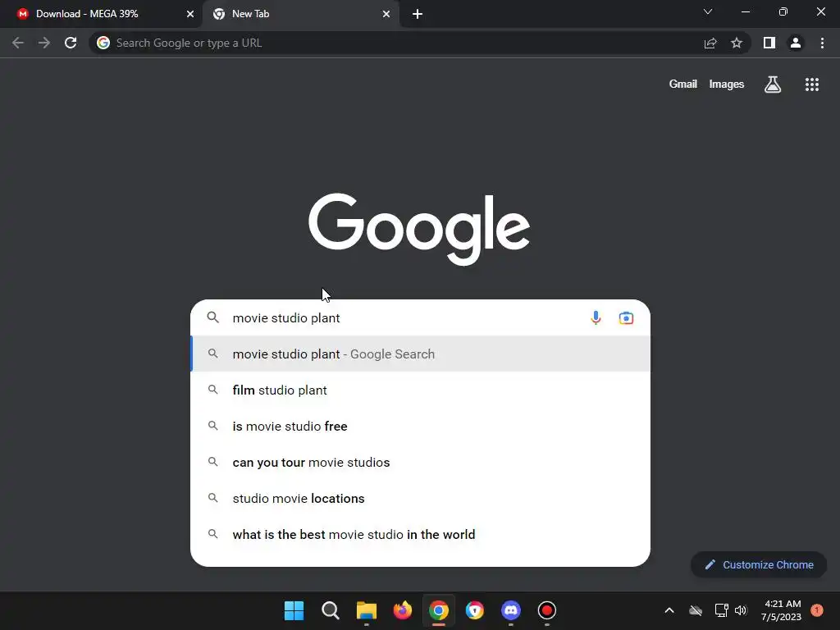Image resolution: width=840 pixels, height=630 pixels.
Task: Launch Firefox from the taskbar
Action: [402, 610]
